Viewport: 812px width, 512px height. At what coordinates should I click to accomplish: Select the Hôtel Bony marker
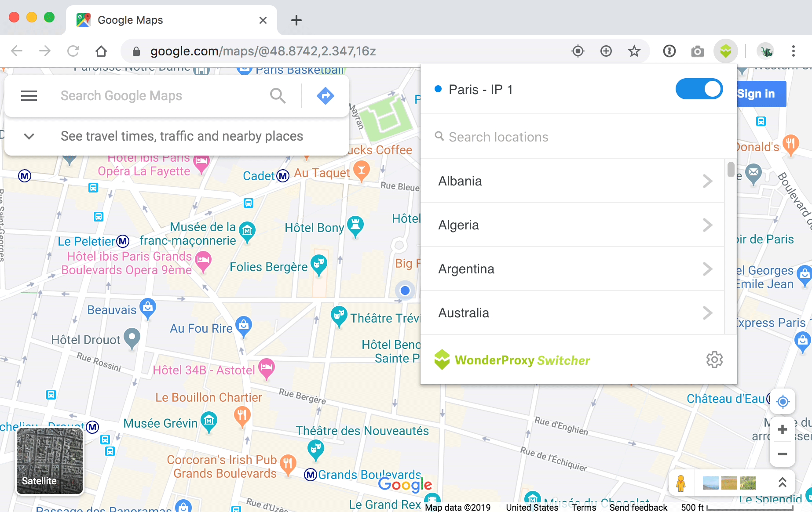click(355, 226)
